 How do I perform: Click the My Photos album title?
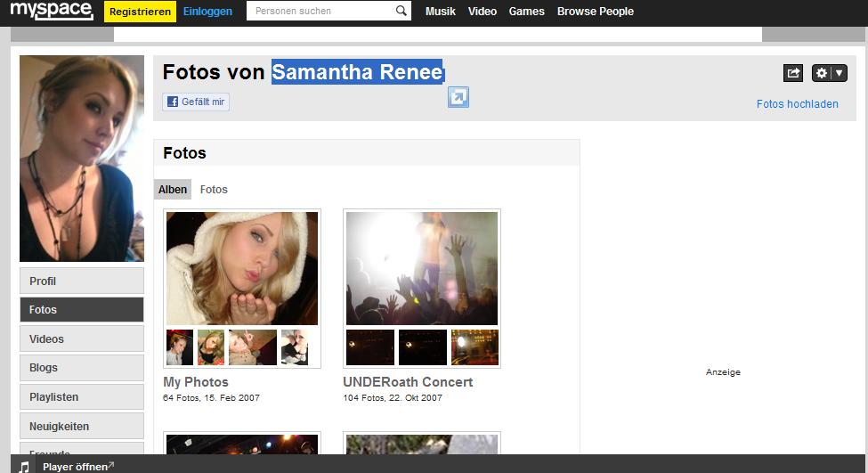point(195,382)
